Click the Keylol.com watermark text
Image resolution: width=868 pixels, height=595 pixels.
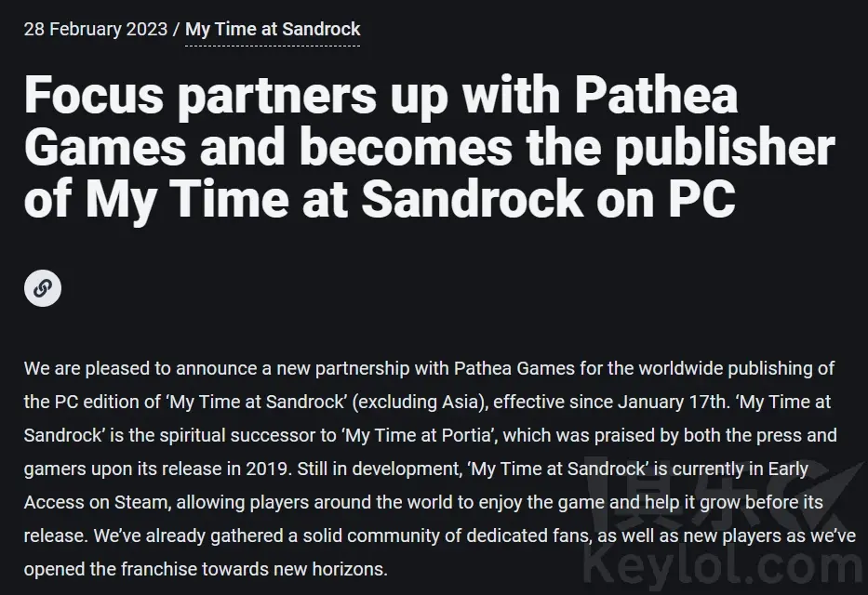[725, 568]
